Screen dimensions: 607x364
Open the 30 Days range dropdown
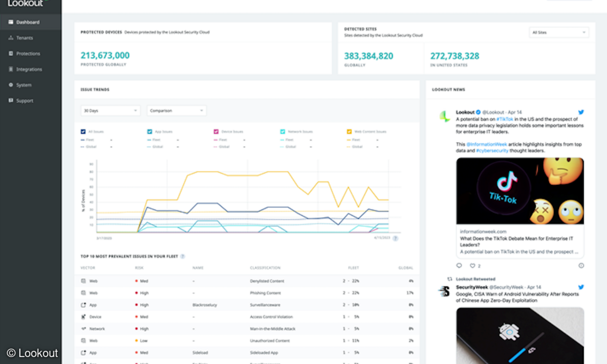[x=110, y=110]
